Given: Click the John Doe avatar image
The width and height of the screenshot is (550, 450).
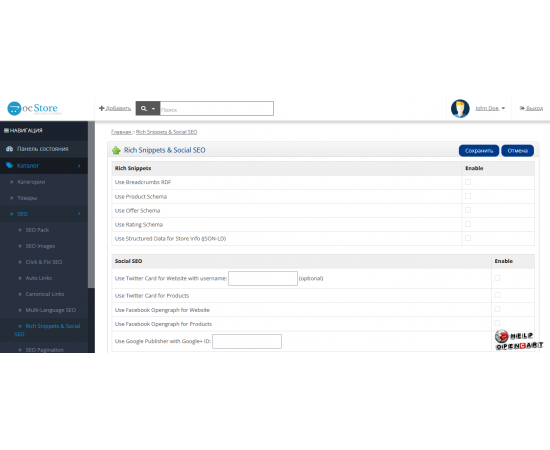Looking at the screenshot, I should (460, 108).
